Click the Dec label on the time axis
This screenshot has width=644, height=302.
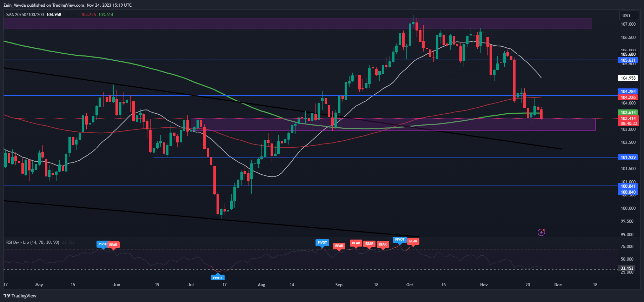(x=558, y=285)
